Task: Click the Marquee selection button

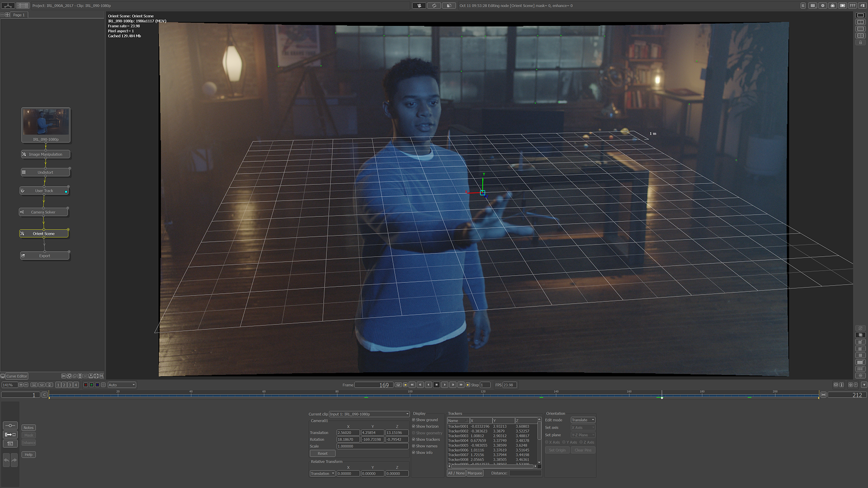Action: (475, 473)
